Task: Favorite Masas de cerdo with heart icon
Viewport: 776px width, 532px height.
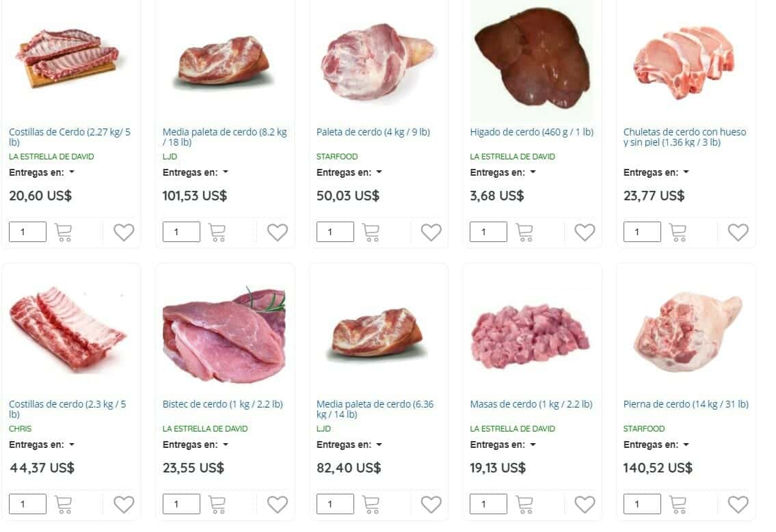Action: click(585, 504)
